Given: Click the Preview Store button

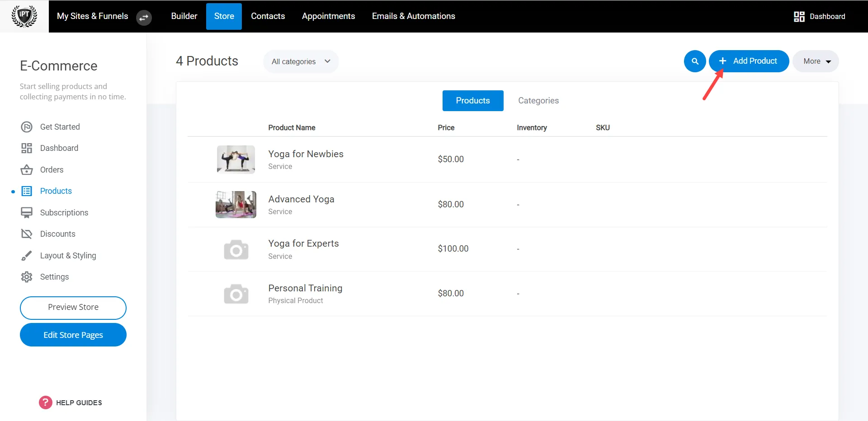Looking at the screenshot, I should [73, 308].
